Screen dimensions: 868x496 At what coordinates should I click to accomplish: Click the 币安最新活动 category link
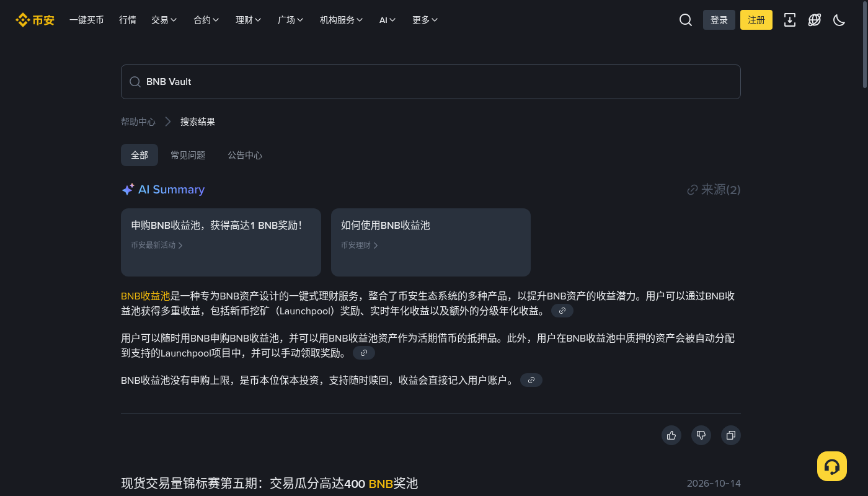tap(157, 246)
